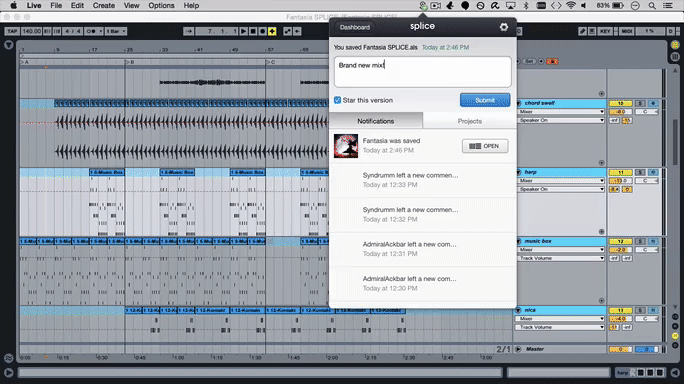Screen dimensions: 684x384
Task: Toggle the Draw Mode pencil
Action: [x=582, y=31]
